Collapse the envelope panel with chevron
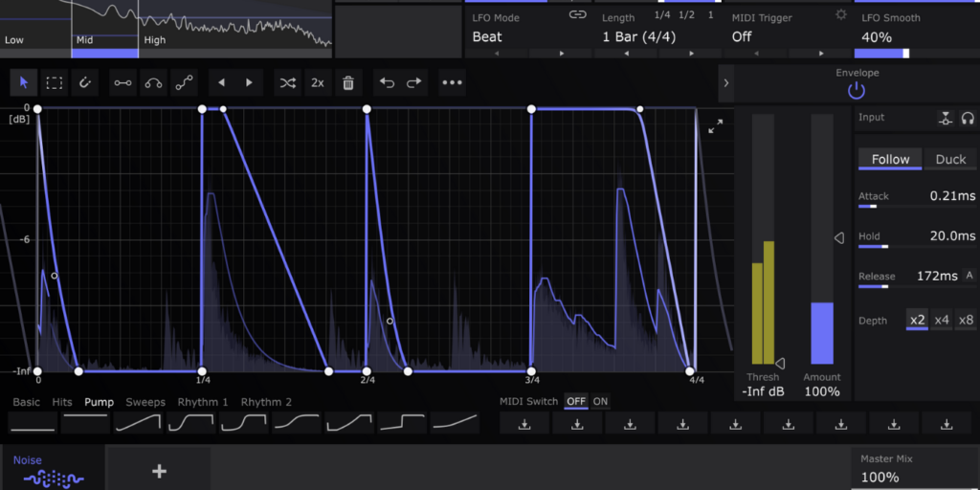 (725, 83)
